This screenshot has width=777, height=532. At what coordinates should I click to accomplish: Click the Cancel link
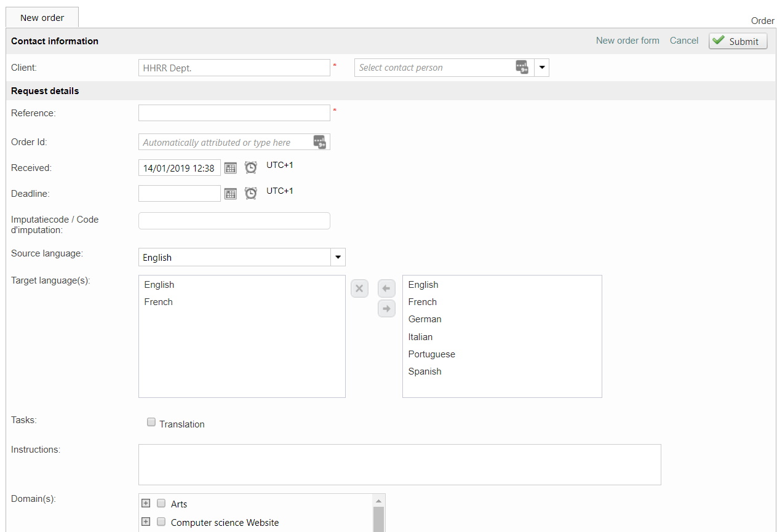[x=684, y=41]
